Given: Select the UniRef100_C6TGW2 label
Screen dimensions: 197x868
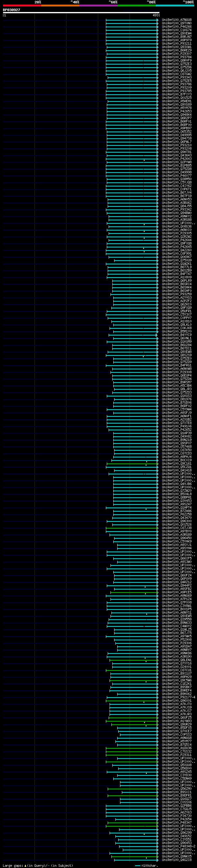Looking at the screenshot, I should [177, 74].
